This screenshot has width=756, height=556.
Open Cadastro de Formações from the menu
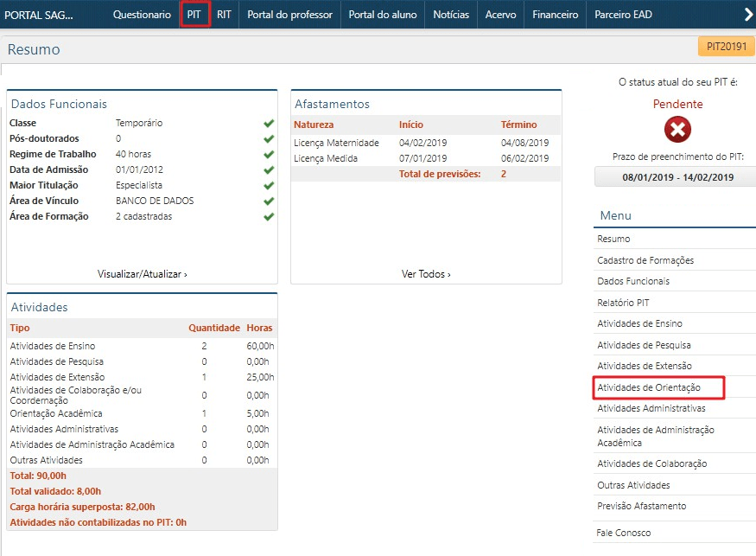645,260
